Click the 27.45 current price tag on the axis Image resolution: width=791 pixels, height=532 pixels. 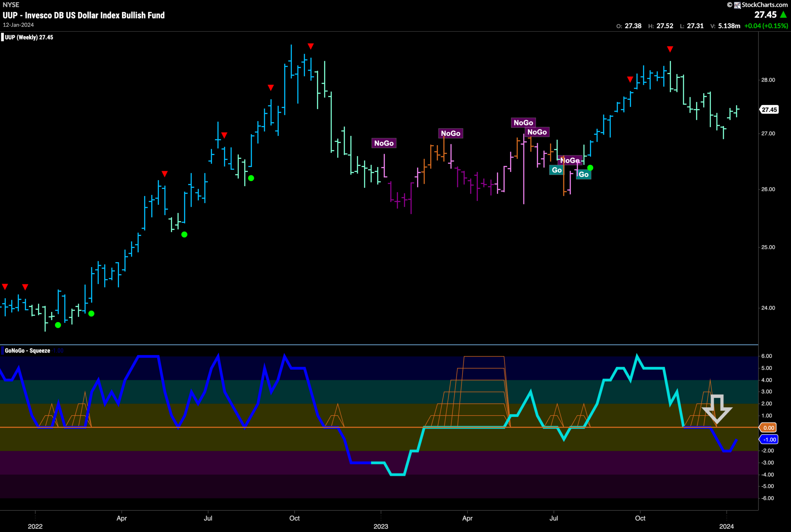click(x=769, y=110)
